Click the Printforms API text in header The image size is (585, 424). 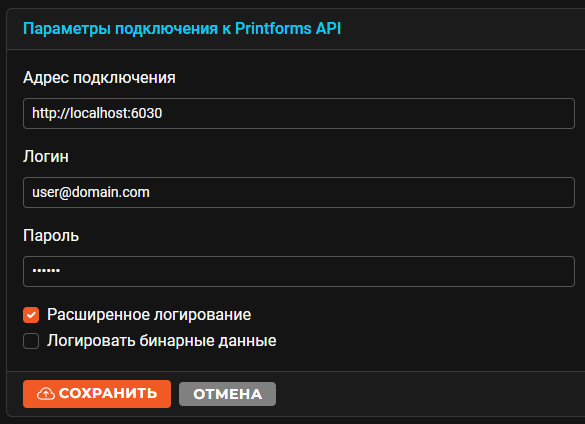288,28
